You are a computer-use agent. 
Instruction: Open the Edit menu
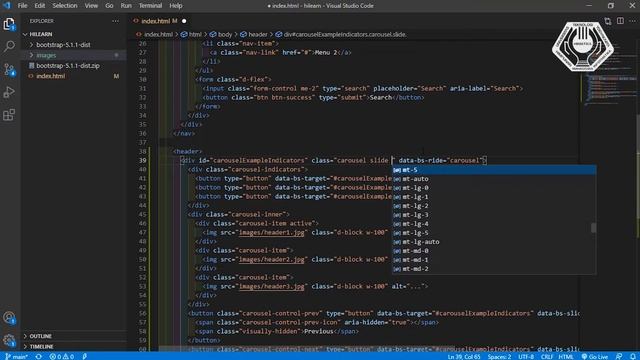pyautogui.click(x=40, y=6)
